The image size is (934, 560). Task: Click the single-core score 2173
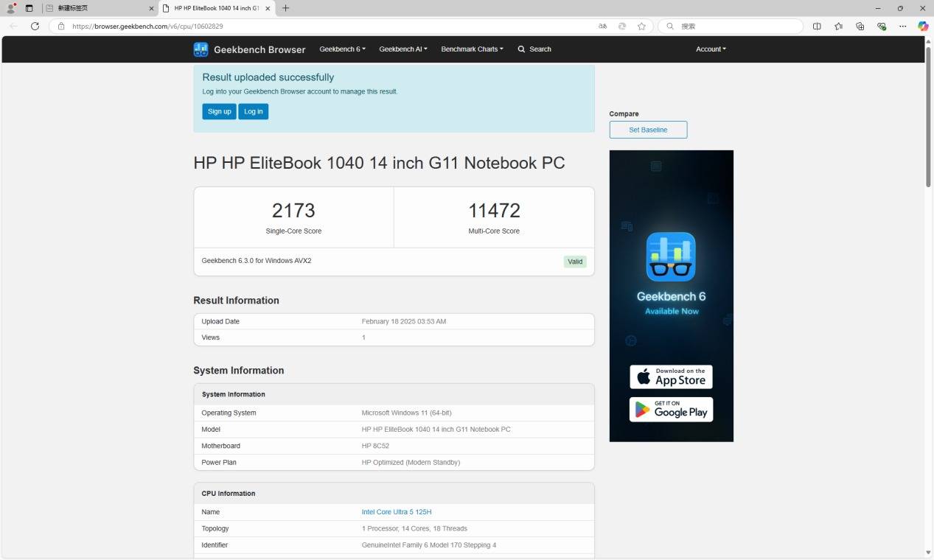[293, 211]
